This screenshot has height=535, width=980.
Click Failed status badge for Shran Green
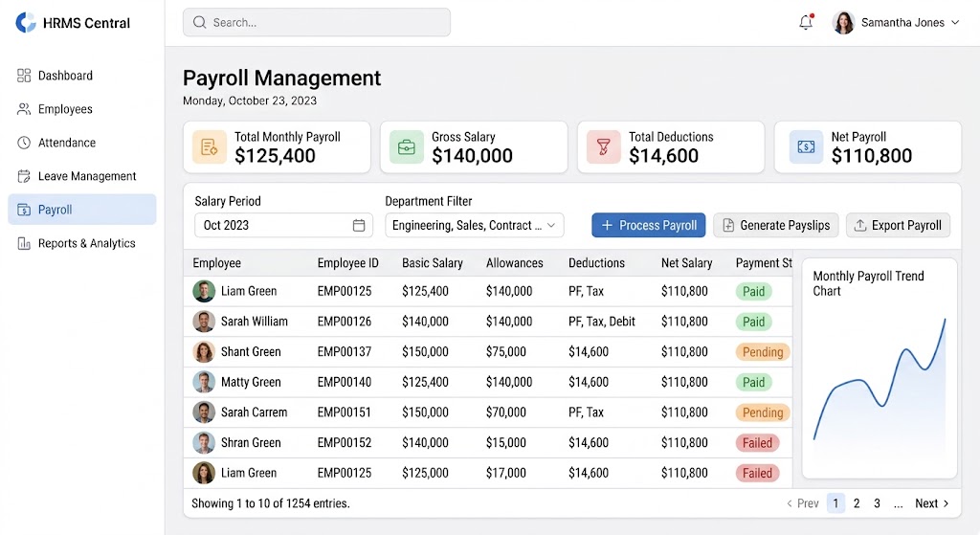pos(757,442)
